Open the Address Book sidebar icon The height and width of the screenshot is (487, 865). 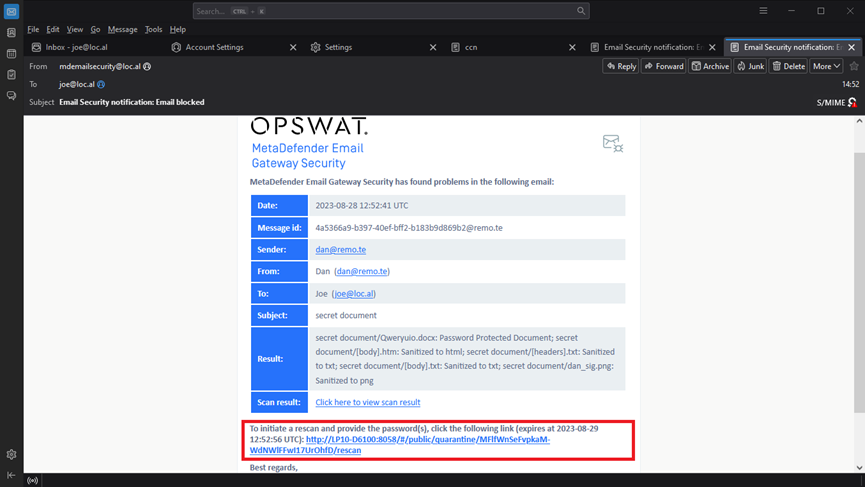point(11,33)
